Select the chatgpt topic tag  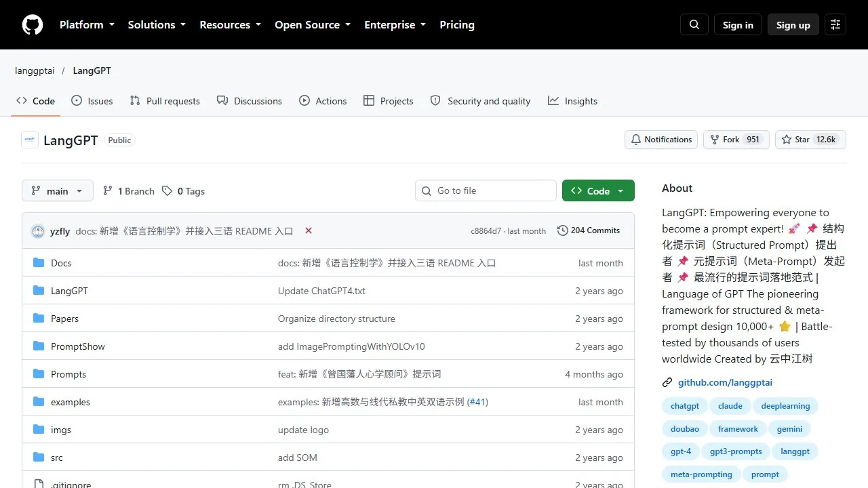point(685,406)
